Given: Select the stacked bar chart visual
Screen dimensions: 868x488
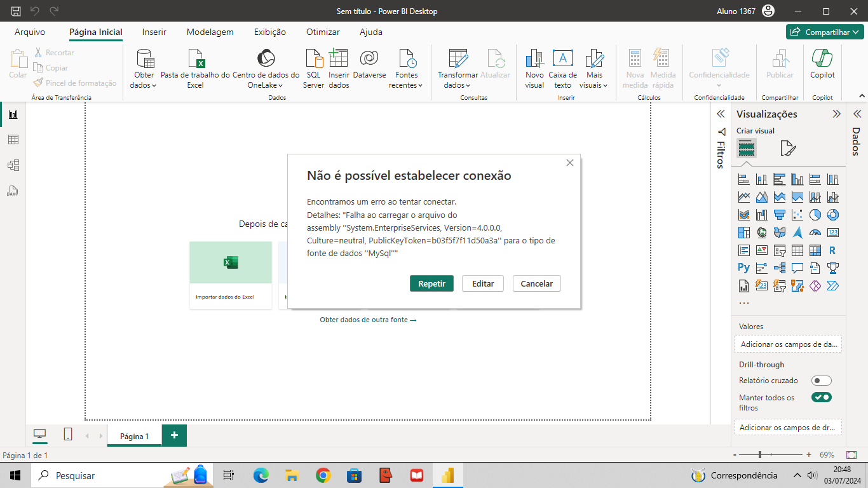Looking at the screenshot, I should click(x=744, y=179).
